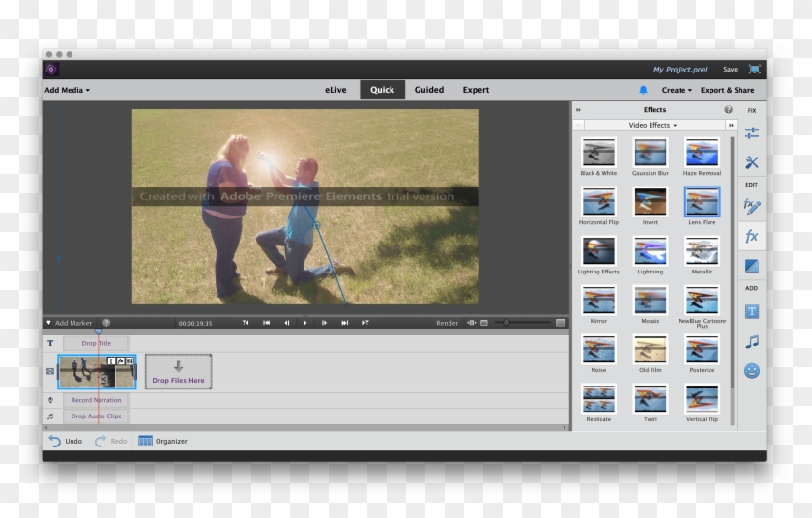Expand the Add Marker triangle menu
This screenshot has height=518, width=812.
48,323
